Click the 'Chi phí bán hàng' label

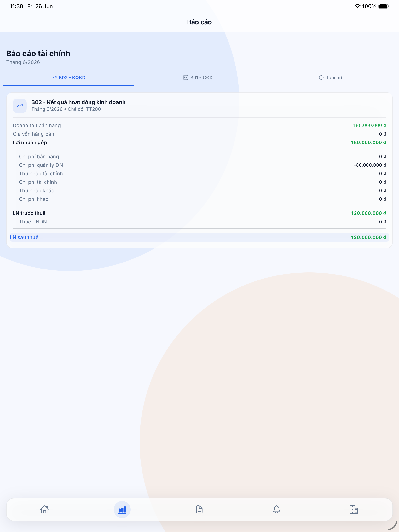click(39, 157)
